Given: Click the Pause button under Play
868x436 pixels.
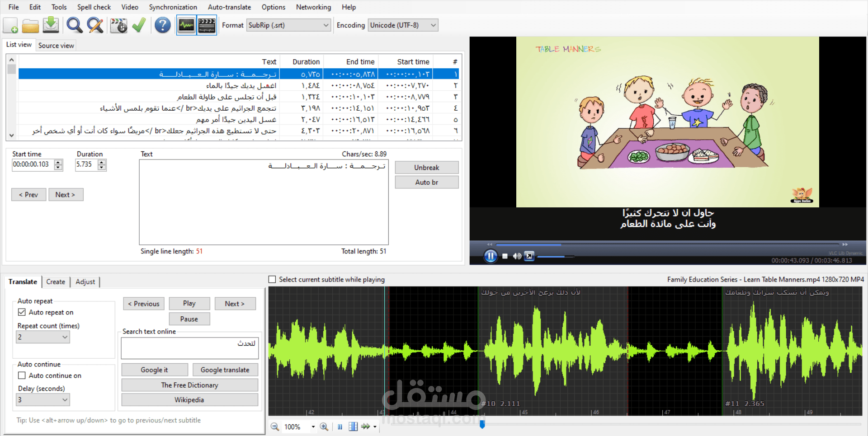Looking at the screenshot, I should (x=189, y=319).
